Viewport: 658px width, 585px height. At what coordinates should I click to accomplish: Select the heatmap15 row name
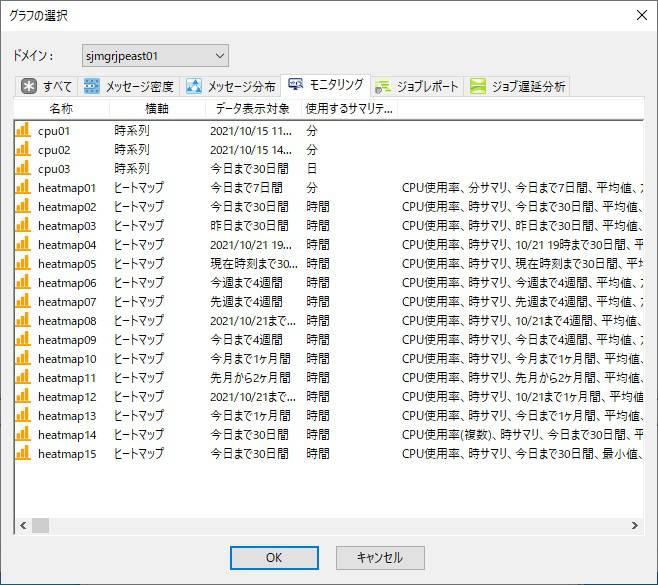tap(67, 454)
